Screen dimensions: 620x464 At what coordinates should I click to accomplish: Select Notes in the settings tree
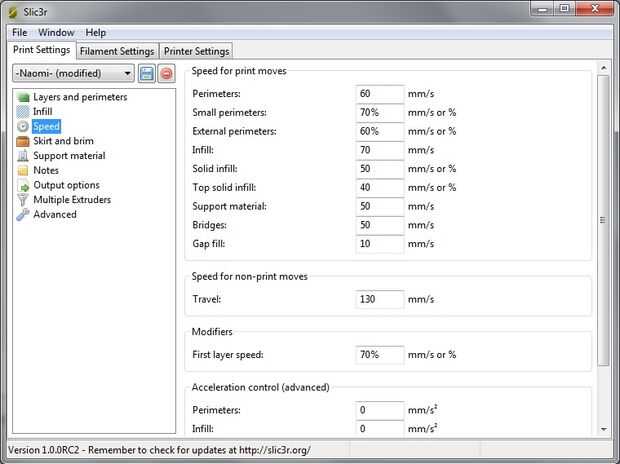pyautogui.click(x=46, y=170)
